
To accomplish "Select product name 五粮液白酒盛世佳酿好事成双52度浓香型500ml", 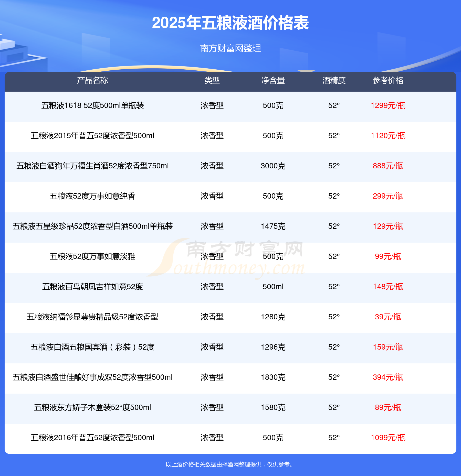I will 92,377.
